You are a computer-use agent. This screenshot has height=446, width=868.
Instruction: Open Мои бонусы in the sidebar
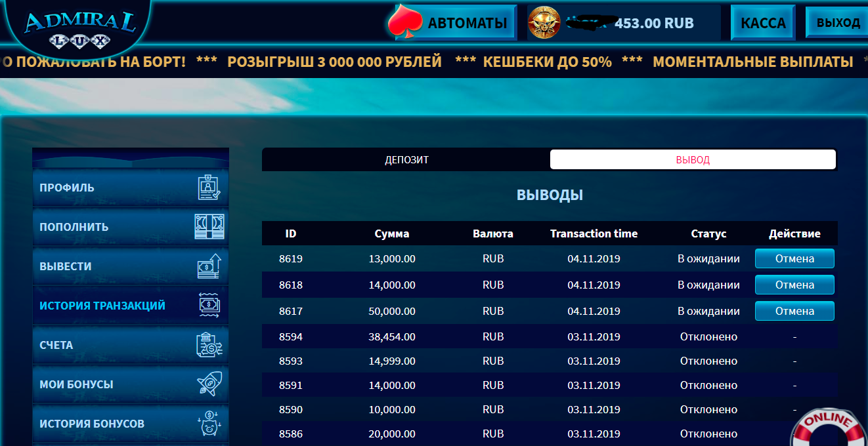pos(131,384)
